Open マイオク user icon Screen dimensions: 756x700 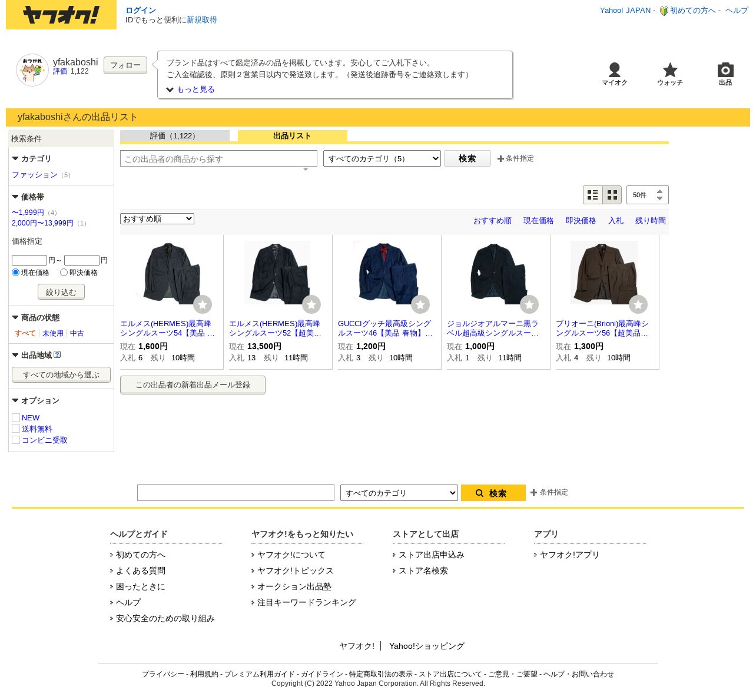[614, 70]
